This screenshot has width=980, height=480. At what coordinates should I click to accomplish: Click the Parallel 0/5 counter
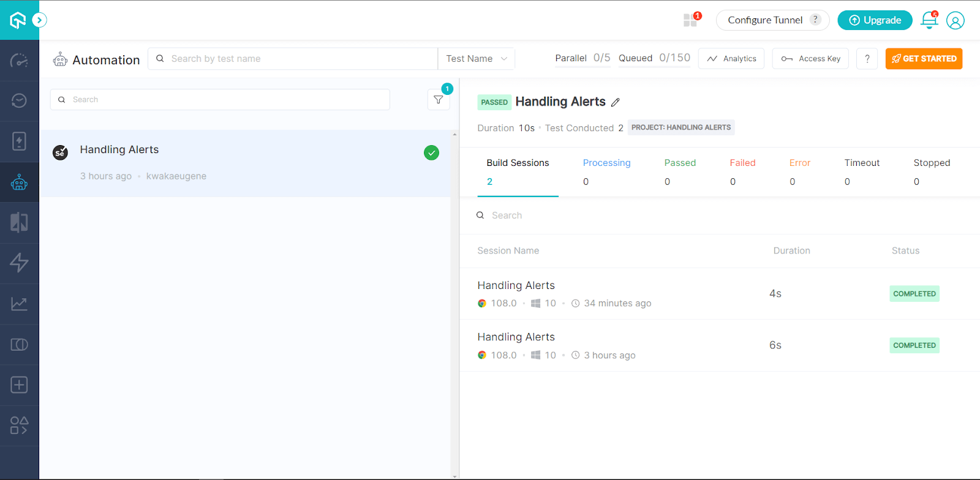[582, 58]
